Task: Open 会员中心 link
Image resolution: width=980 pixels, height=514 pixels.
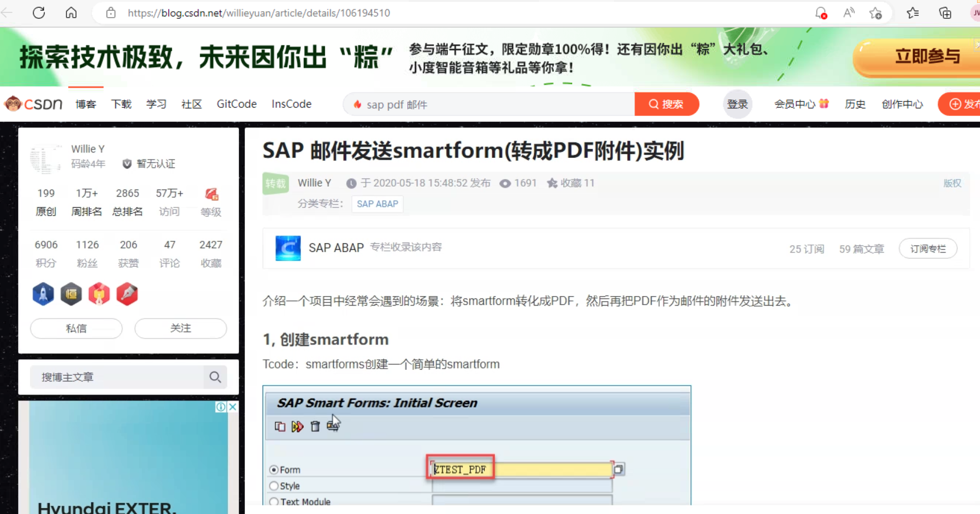Action: click(x=802, y=104)
